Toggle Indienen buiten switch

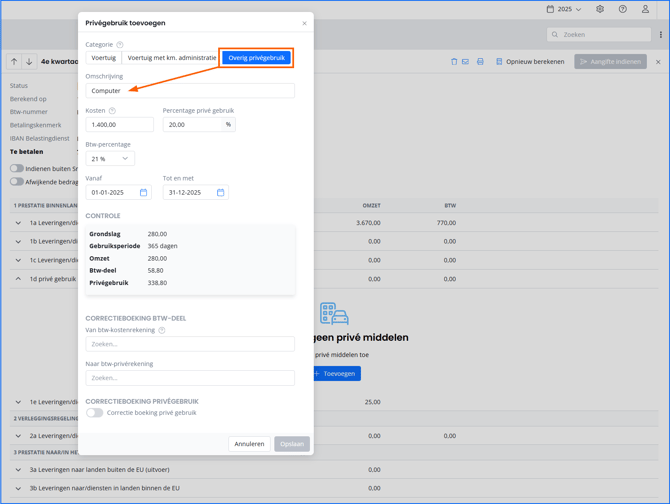[x=17, y=168]
